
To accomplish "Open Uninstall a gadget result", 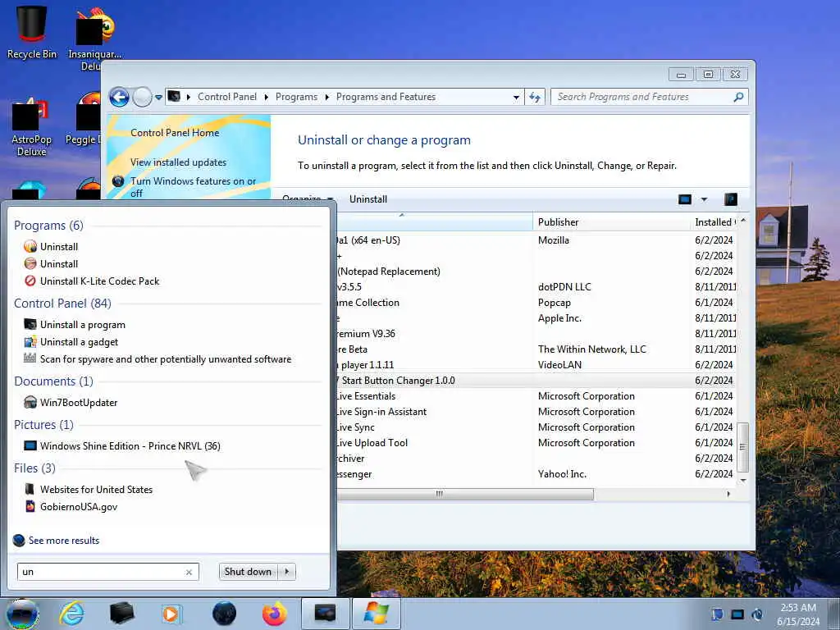I will point(71,342).
